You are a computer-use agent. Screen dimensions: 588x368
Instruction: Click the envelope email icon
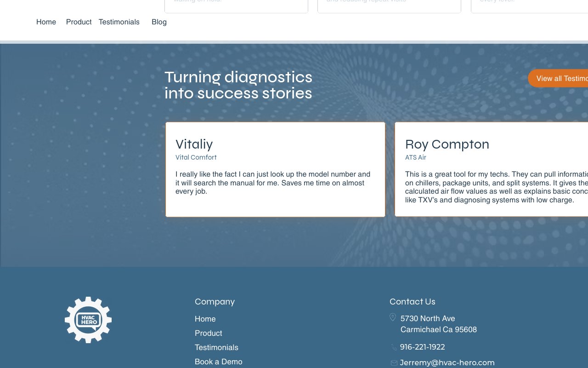[394, 363]
